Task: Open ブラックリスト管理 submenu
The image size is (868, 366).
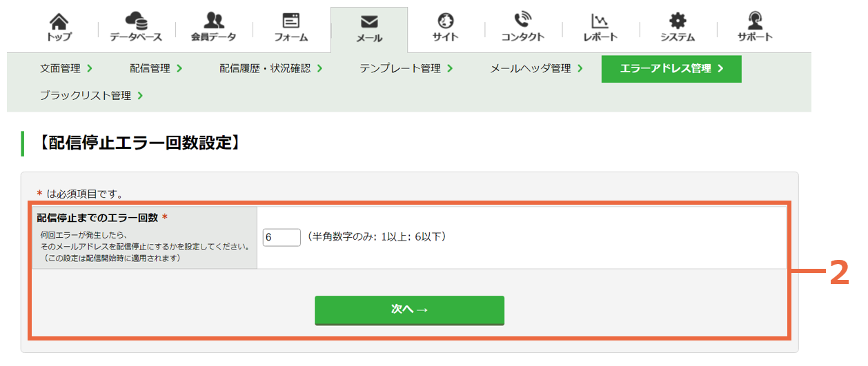Action: 91,96
